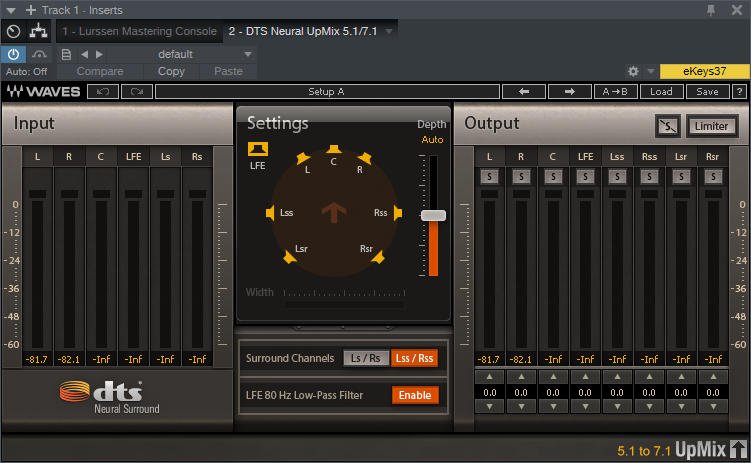Image resolution: width=751 pixels, height=463 pixels.
Task: Click the Paste button
Action: [x=228, y=71]
